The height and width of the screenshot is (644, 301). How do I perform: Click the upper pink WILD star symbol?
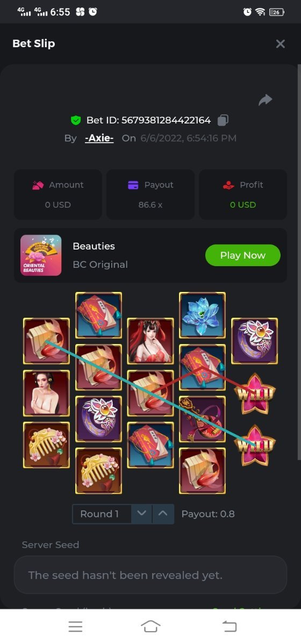255,393
